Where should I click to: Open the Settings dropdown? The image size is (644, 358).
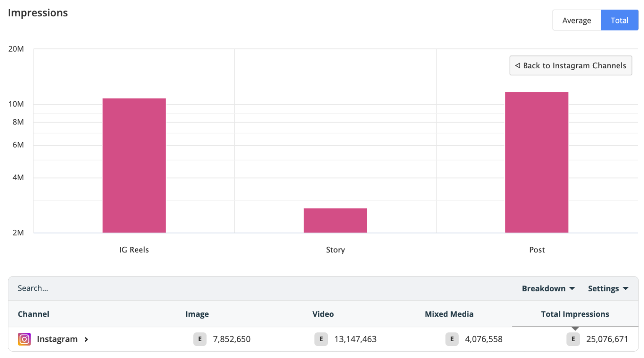click(x=608, y=288)
